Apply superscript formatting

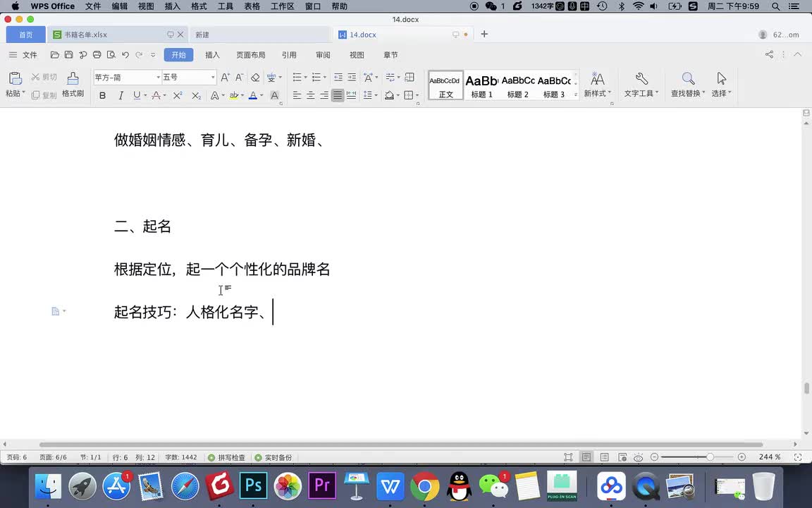point(178,95)
